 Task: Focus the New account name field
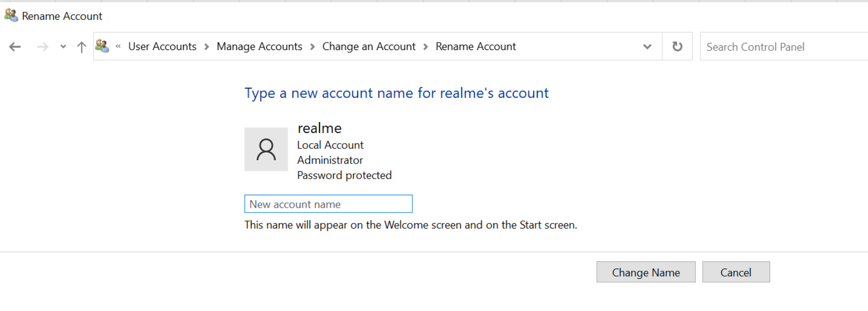point(328,204)
